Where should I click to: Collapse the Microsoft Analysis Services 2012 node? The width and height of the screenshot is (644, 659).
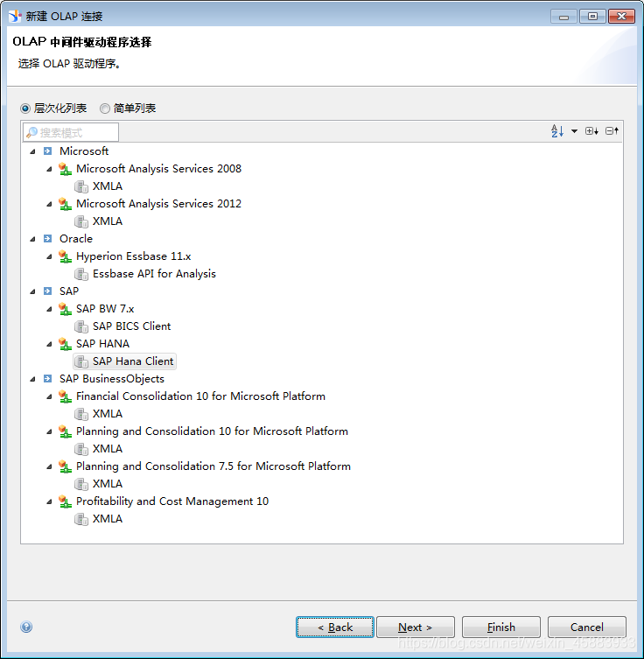pyautogui.click(x=49, y=204)
